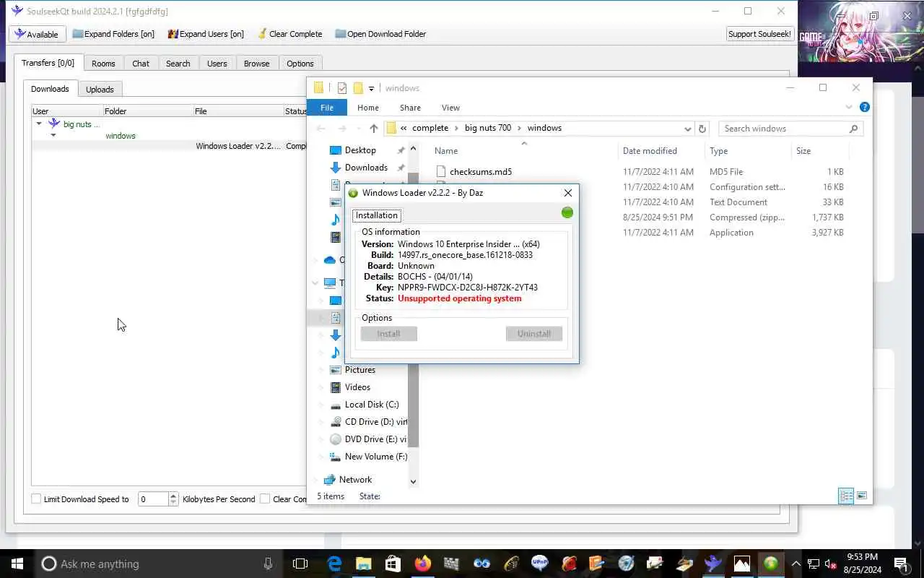Sort by the Size column header
924x578 pixels.
(803, 151)
